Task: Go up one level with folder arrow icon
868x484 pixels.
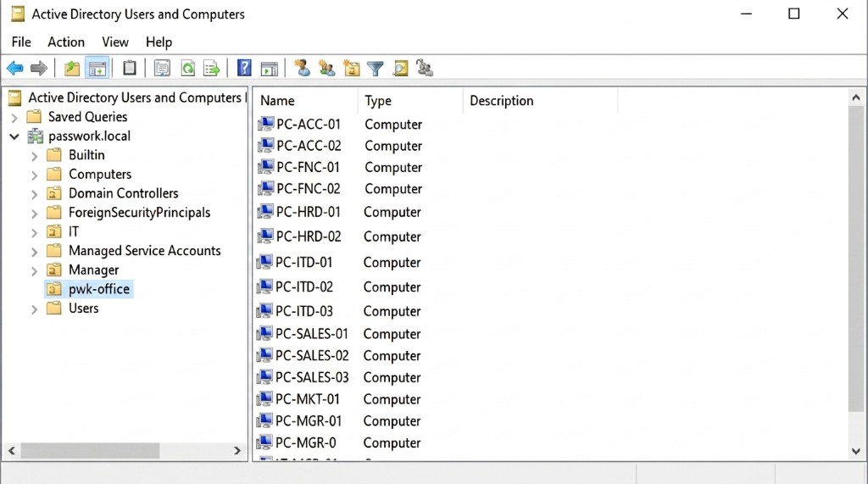Action: [x=72, y=69]
